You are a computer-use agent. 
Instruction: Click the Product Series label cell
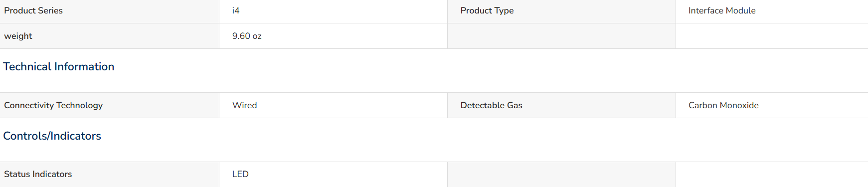tap(109, 11)
